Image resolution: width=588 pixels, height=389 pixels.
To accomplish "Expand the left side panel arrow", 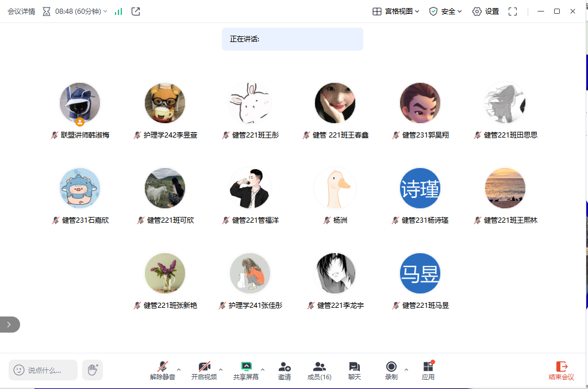I will [x=9, y=325].
